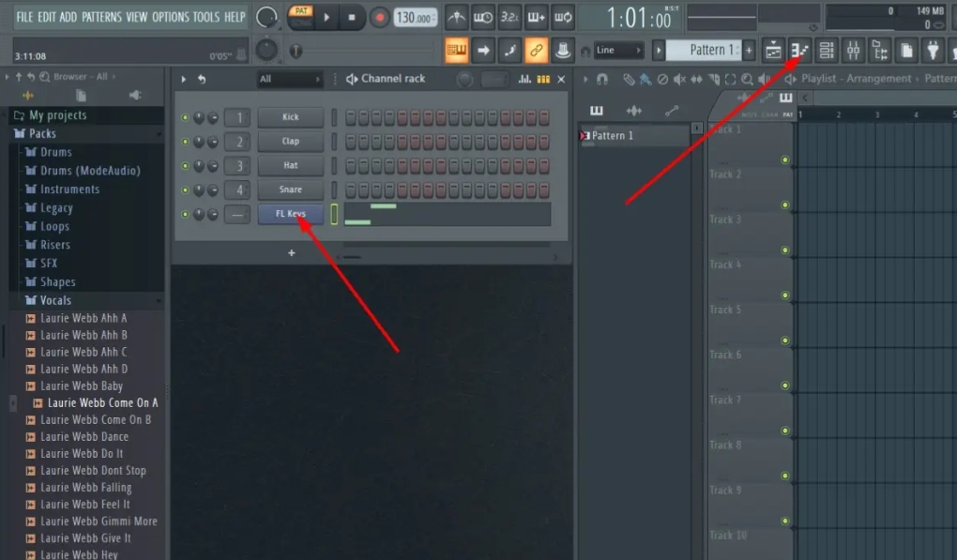Mute the Kick channel green light
The width and height of the screenshot is (957, 560).
click(x=184, y=117)
